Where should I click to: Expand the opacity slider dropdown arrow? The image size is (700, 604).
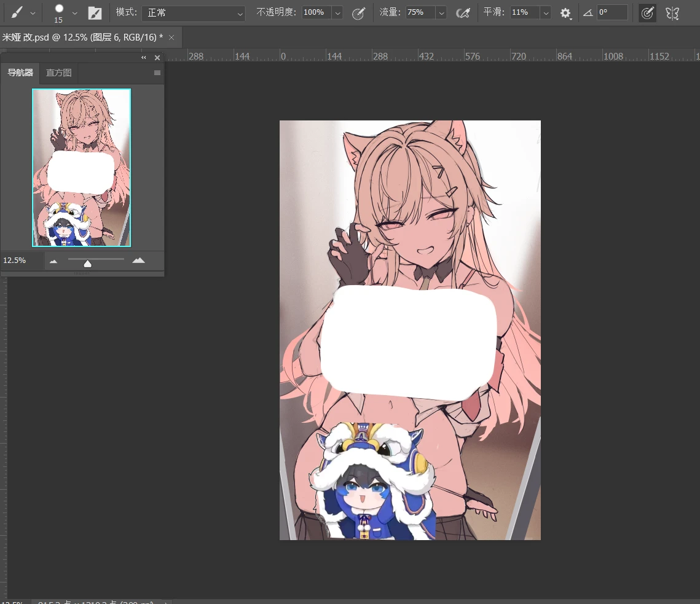click(x=337, y=13)
